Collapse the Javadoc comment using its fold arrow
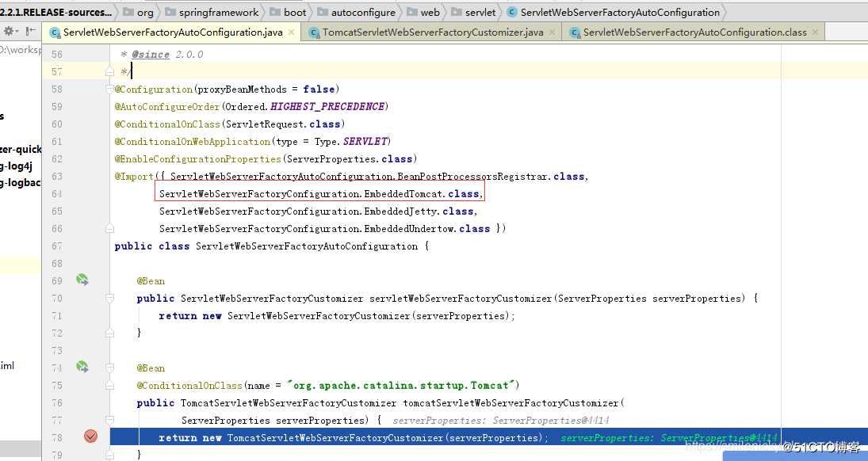This screenshot has height=461, width=868. tap(108, 71)
